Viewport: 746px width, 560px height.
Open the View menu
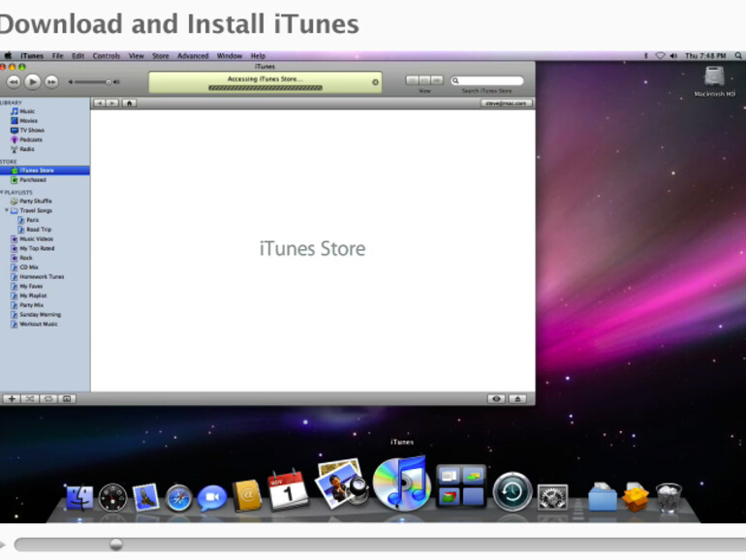coord(136,55)
